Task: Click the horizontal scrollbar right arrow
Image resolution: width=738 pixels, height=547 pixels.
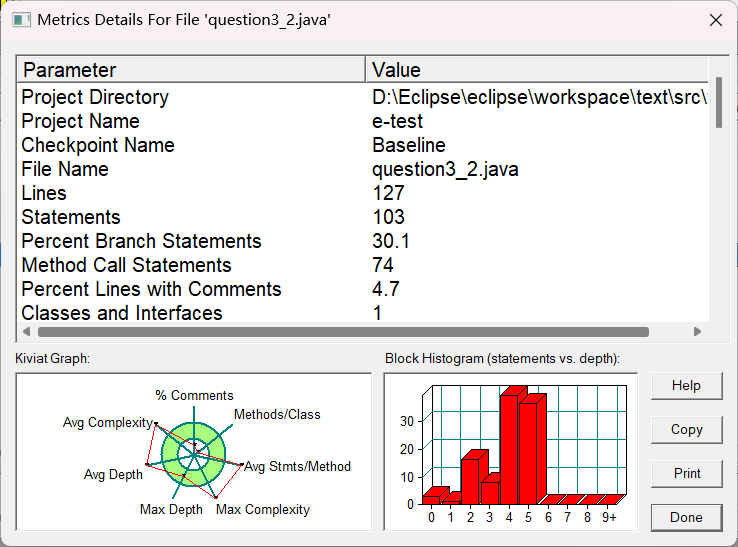Action: tap(698, 332)
